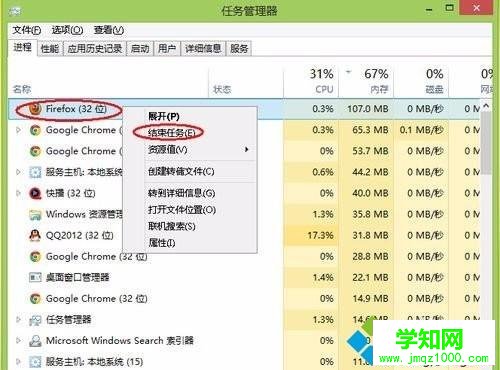Switch to the 性能 tab
This screenshot has height=370, width=500.
pyautogui.click(x=50, y=49)
